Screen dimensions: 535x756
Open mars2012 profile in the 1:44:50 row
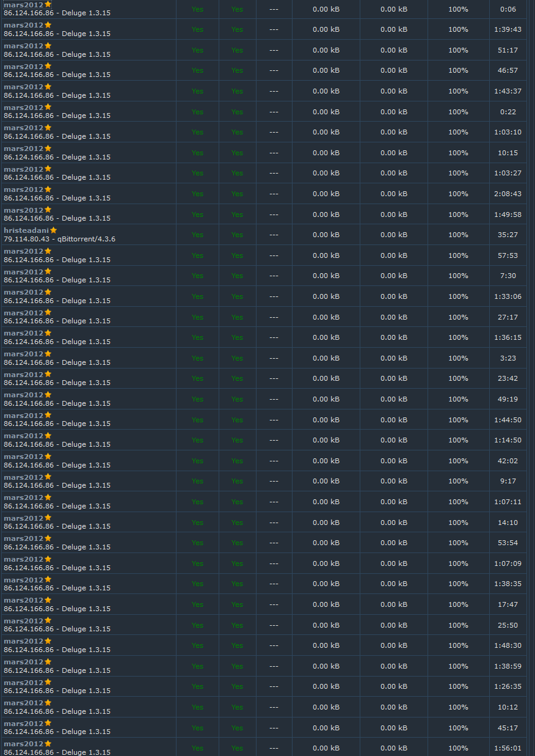click(23, 416)
